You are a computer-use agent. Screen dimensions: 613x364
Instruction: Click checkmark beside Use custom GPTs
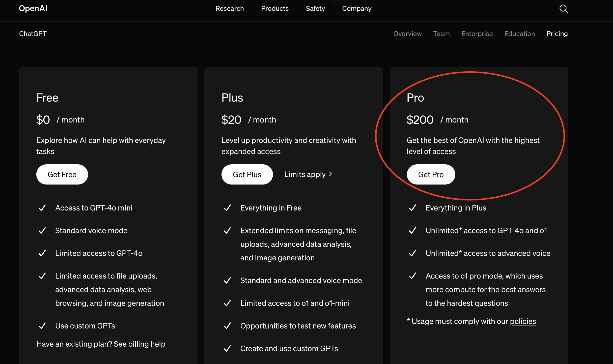coord(42,326)
